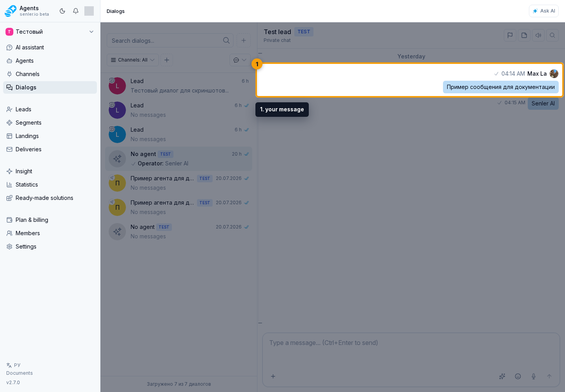Open Documents link
Image resolution: width=565 pixels, height=392 pixels.
click(x=20, y=373)
